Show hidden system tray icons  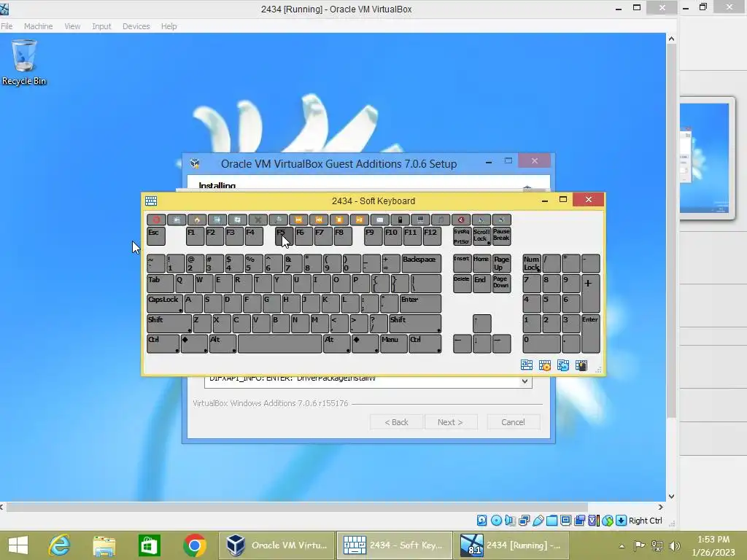coord(622,546)
